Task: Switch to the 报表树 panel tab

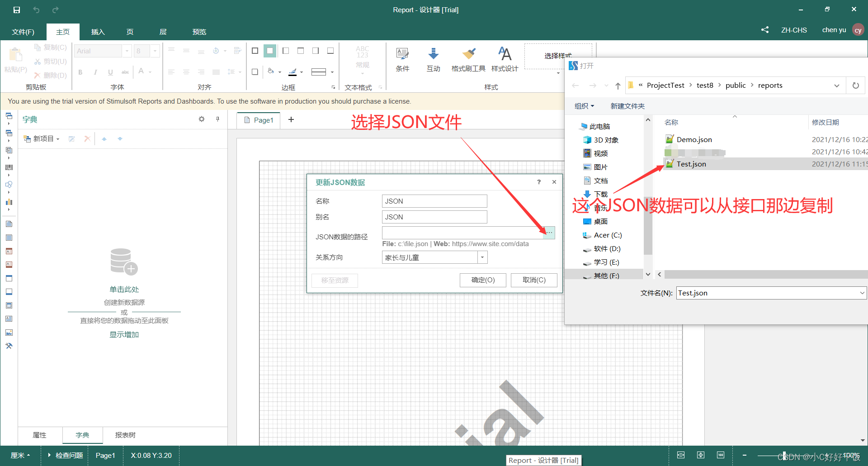Action: click(125, 435)
